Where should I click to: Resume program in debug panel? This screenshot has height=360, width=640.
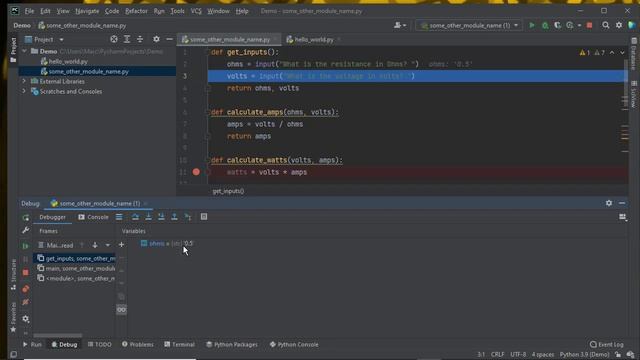point(26,246)
